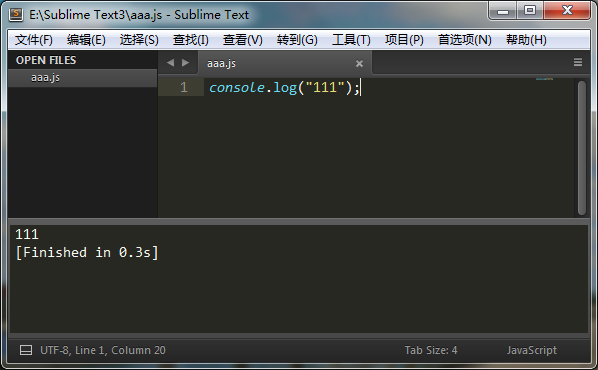Image resolution: width=598 pixels, height=370 pixels.
Task: Click the UTF-8, Line 1, Column 20 status
Action: point(103,350)
